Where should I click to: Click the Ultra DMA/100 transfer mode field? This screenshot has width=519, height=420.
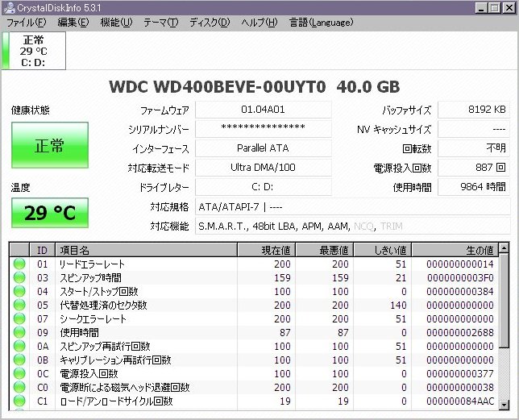[264, 168]
